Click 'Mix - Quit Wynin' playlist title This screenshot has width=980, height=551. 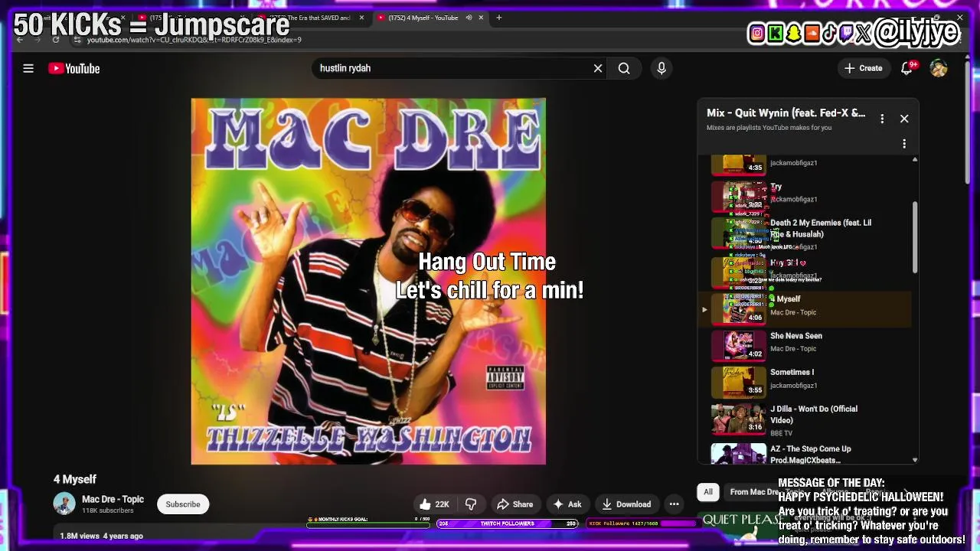tap(786, 113)
